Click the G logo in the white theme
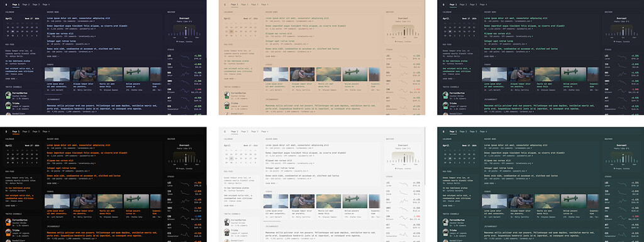The height and width of the screenshot is (242, 644). [x=225, y=131]
